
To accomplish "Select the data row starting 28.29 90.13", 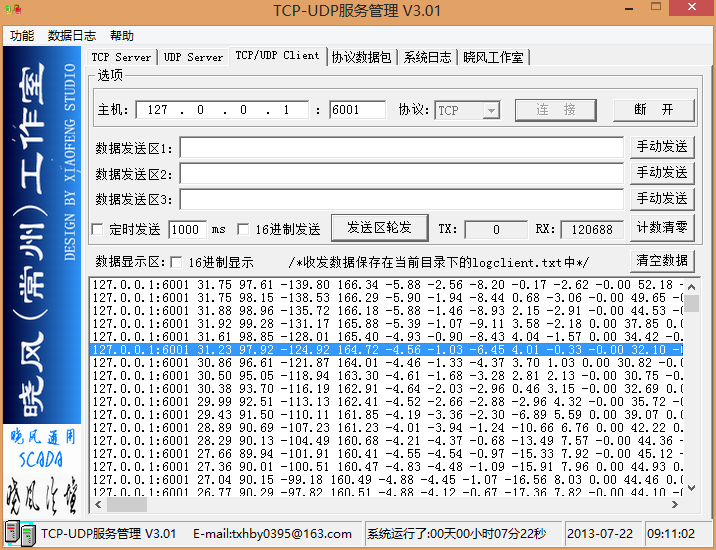I will point(386,441).
